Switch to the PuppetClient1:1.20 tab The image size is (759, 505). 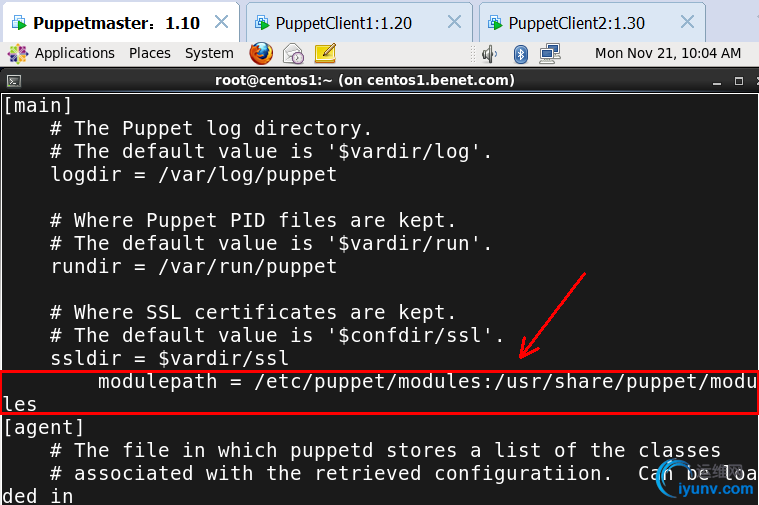[x=359, y=23]
